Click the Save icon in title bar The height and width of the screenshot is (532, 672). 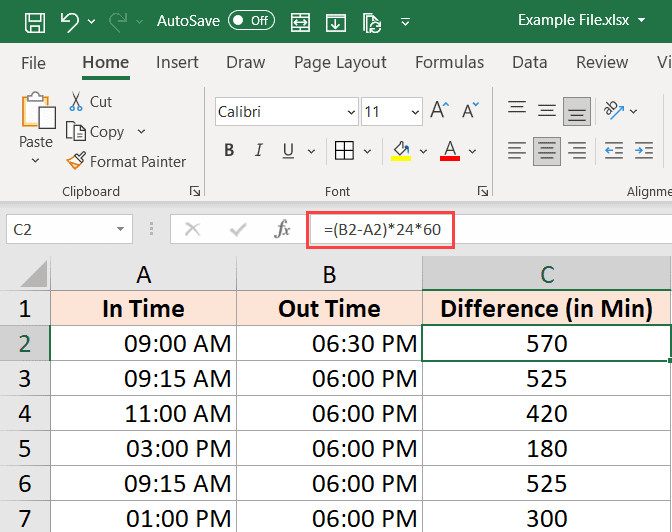point(33,20)
